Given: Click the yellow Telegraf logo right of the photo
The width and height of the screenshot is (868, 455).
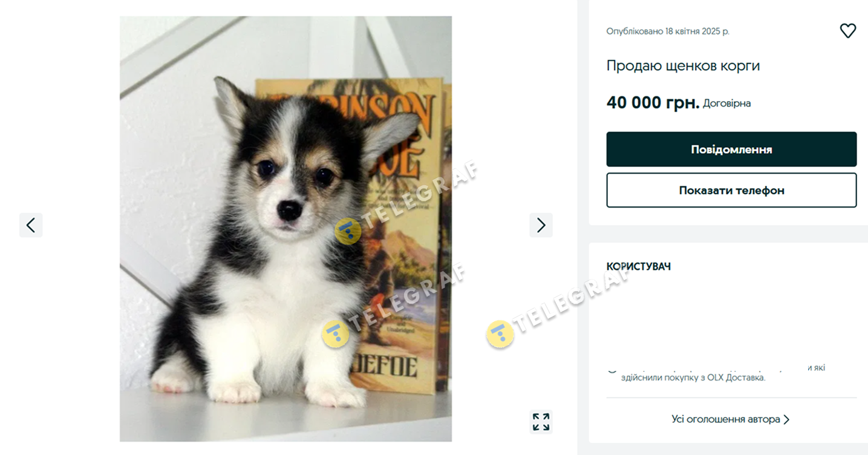Looking at the screenshot, I should [500, 334].
